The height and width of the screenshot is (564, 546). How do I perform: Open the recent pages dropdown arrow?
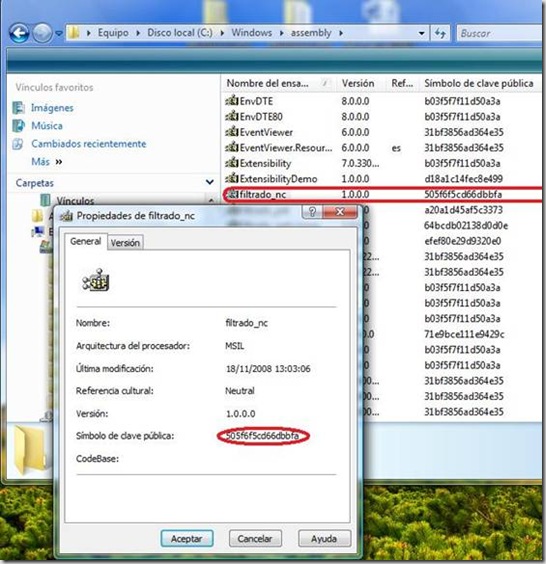click(x=59, y=33)
